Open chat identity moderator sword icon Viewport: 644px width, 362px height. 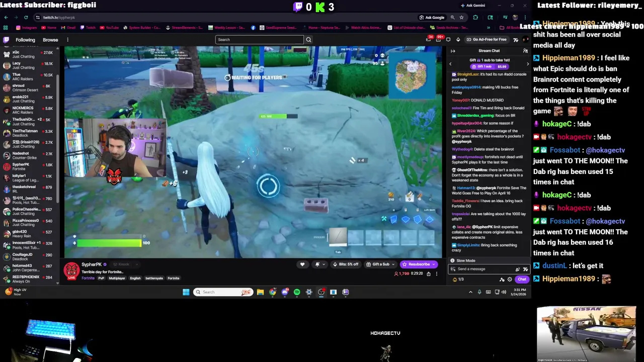click(x=502, y=280)
